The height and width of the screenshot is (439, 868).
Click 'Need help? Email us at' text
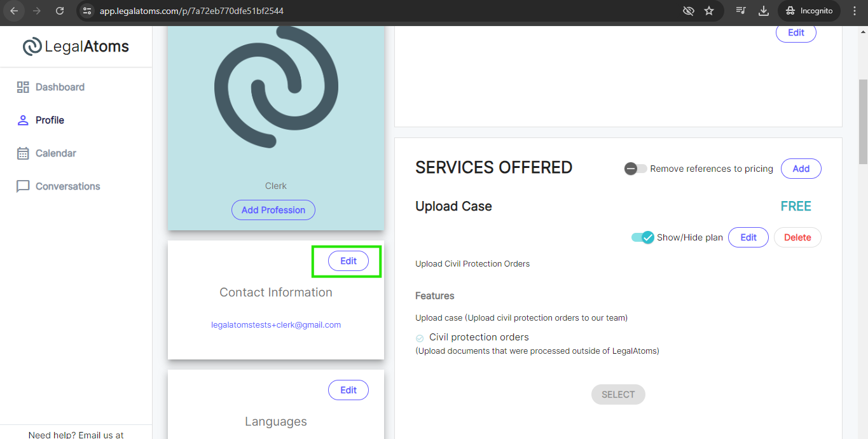pyautogui.click(x=76, y=435)
